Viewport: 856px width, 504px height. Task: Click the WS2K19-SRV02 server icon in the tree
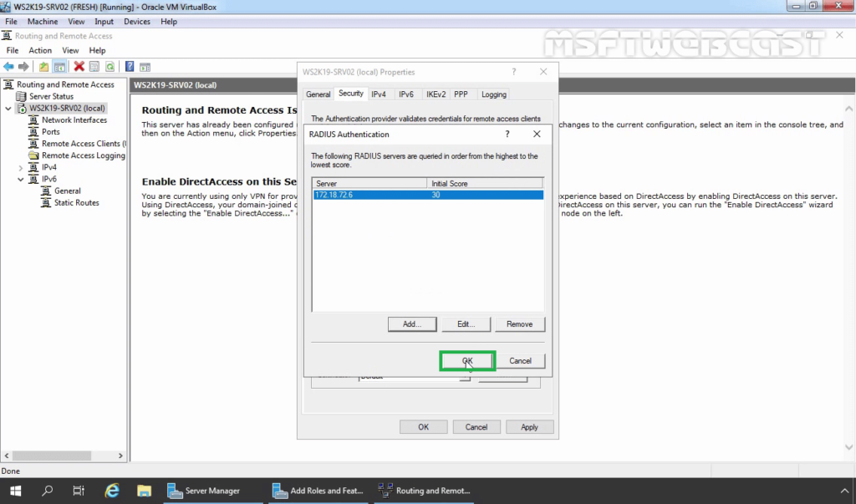(22, 108)
